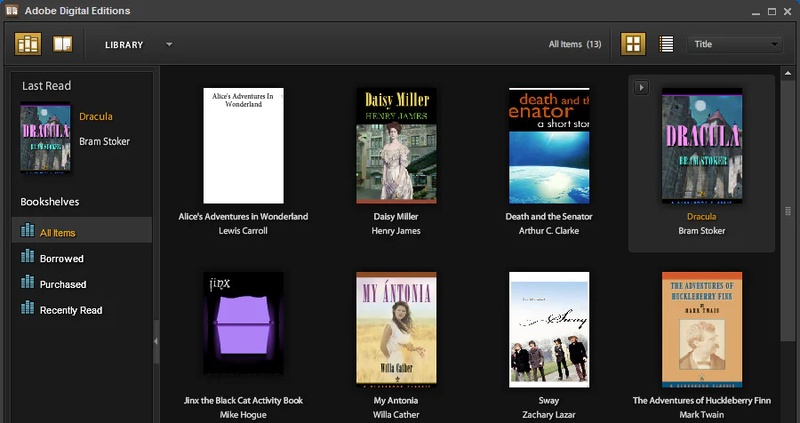Viewport: 800px width, 423px height.
Task: Click 'Alice's Adventures in Wonderland' title text
Action: [243, 216]
